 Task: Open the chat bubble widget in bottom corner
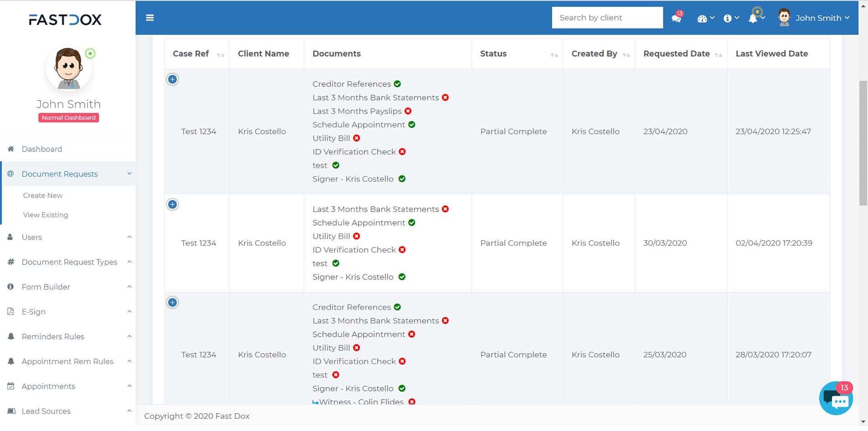coord(835,398)
